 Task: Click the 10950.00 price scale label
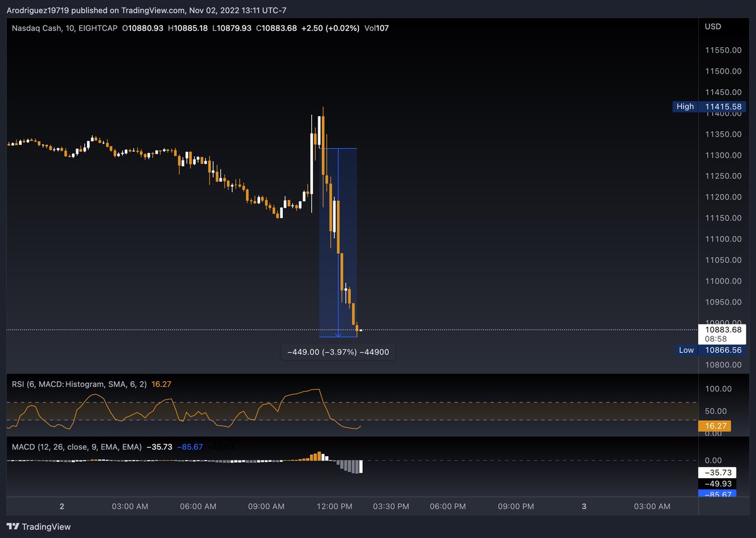(723, 302)
